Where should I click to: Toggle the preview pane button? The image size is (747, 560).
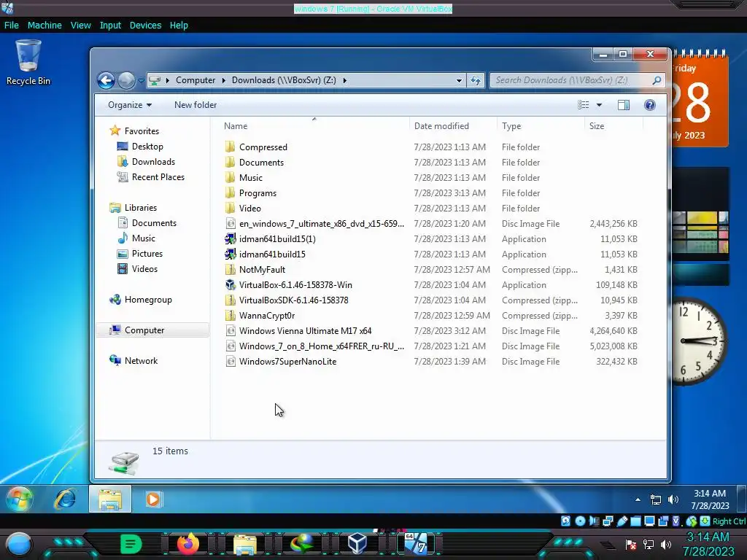[x=624, y=105]
